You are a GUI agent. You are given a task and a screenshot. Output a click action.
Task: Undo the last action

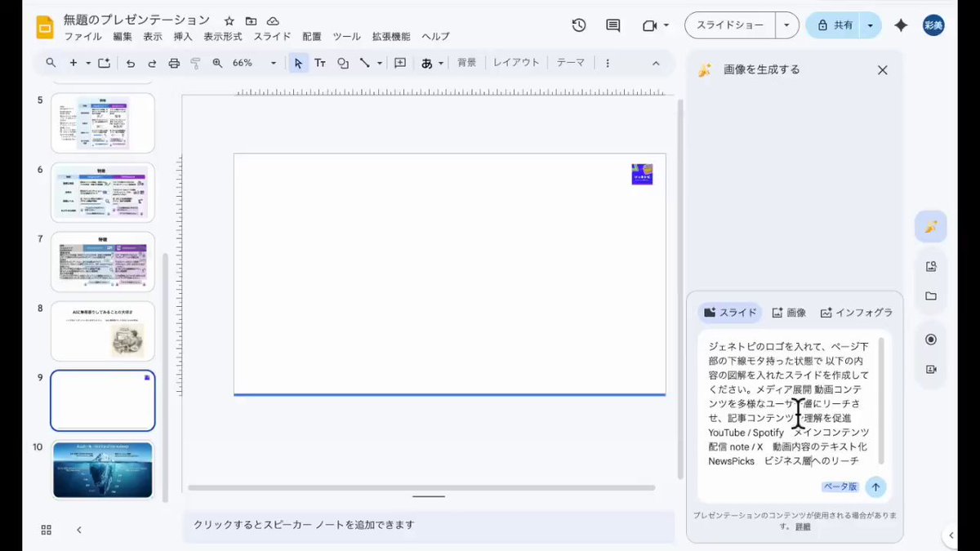(131, 63)
